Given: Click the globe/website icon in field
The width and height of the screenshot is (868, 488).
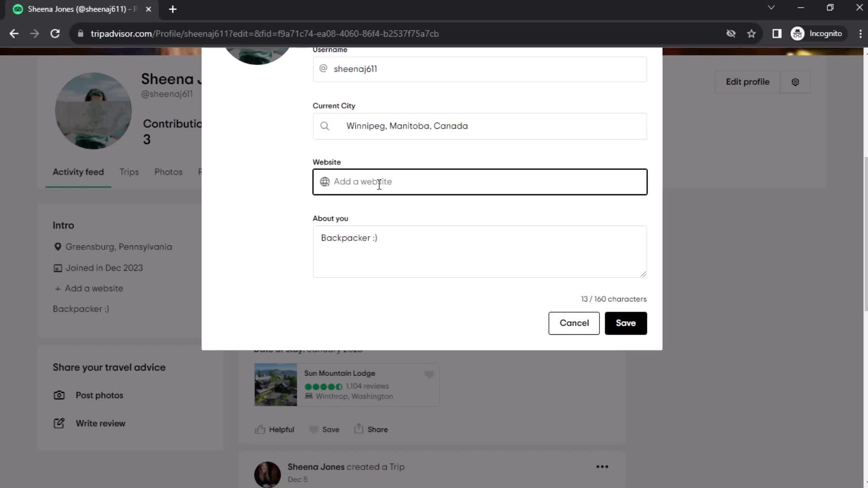Looking at the screenshot, I should tap(325, 182).
